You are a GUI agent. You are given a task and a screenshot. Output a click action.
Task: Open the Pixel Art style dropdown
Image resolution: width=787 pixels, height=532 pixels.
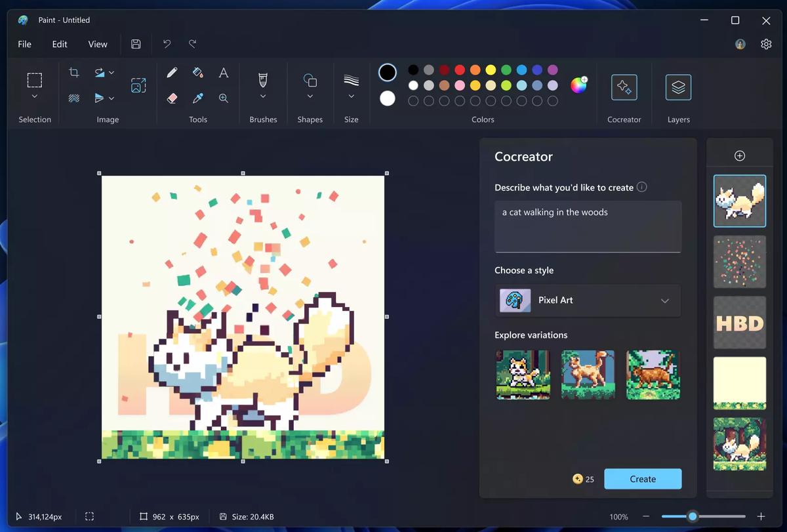[x=588, y=300]
